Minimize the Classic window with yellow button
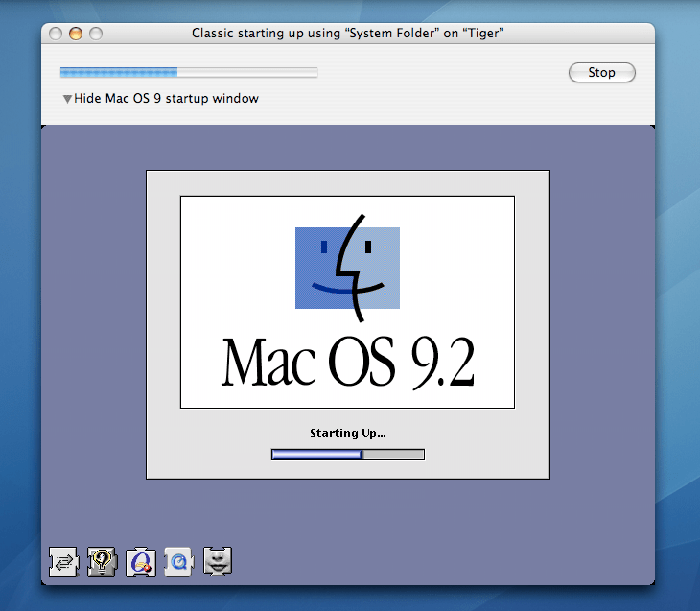This screenshot has height=611, width=700. coord(76,34)
